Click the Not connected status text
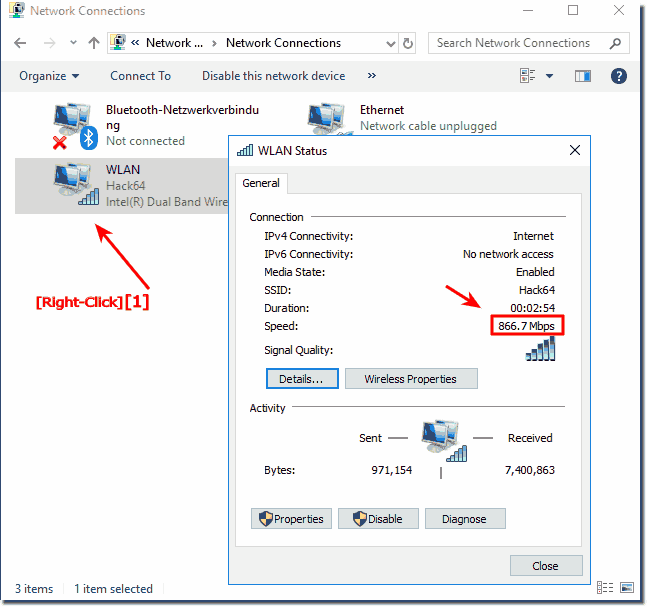 point(145,141)
